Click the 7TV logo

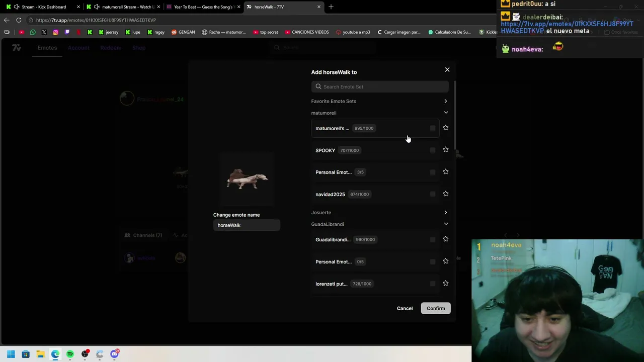coord(17,48)
